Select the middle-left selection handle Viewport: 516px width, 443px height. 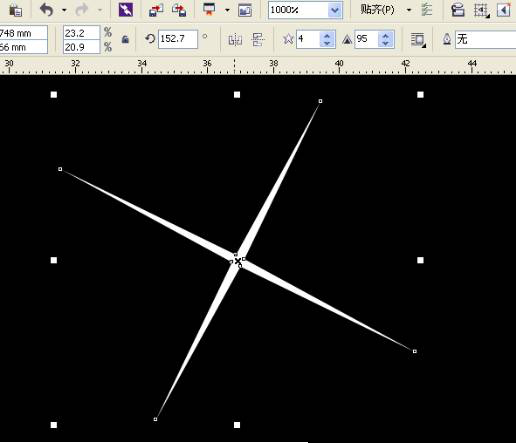click(54, 260)
